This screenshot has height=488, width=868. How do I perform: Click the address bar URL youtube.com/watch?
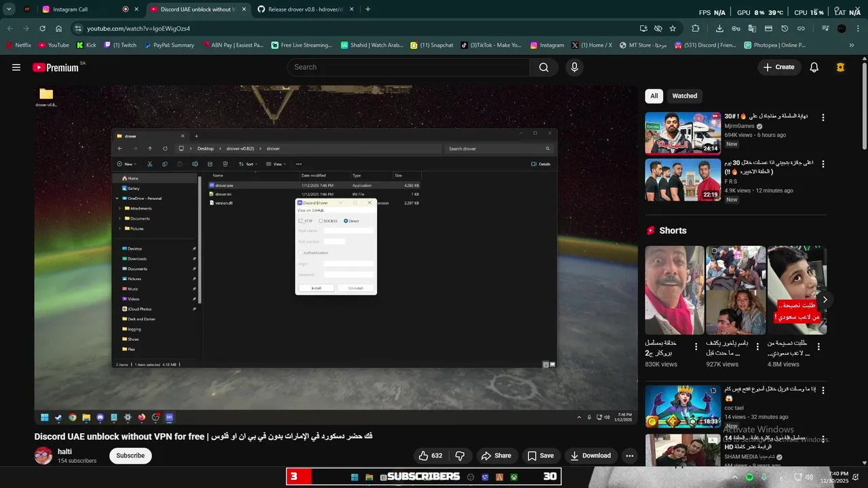(138, 28)
